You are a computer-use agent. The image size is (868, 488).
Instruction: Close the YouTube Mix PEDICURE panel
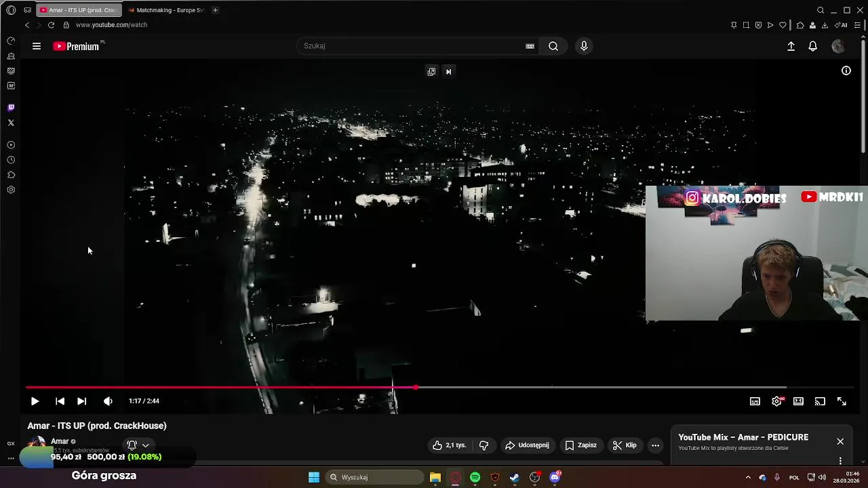pos(840,441)
